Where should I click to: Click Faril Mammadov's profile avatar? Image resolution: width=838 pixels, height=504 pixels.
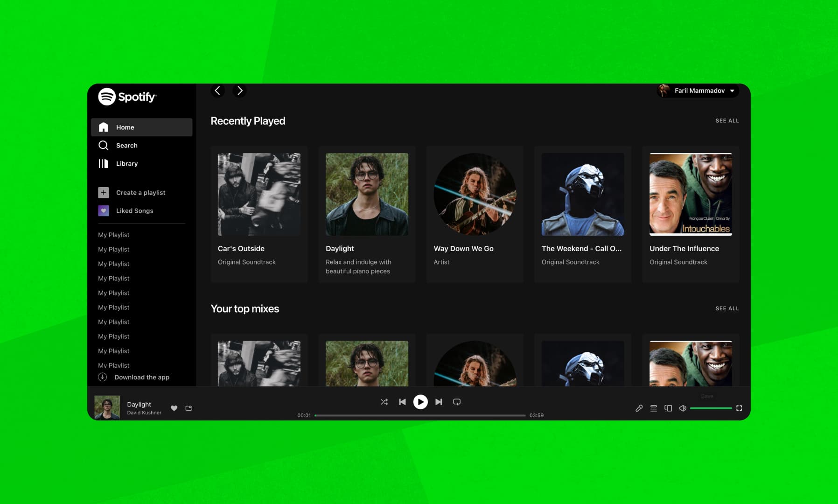[664, 91]
